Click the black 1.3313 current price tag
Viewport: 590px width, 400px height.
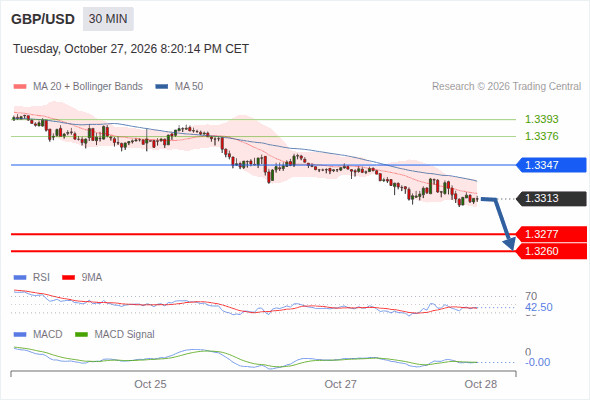pyautogui.click(x=551, y=198)
